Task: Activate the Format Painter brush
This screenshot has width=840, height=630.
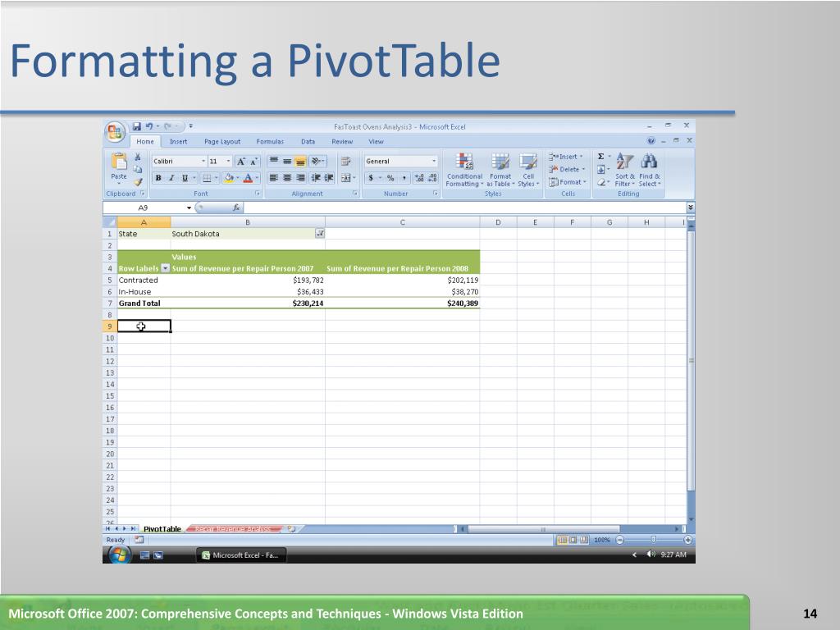Action: [138, 181]
